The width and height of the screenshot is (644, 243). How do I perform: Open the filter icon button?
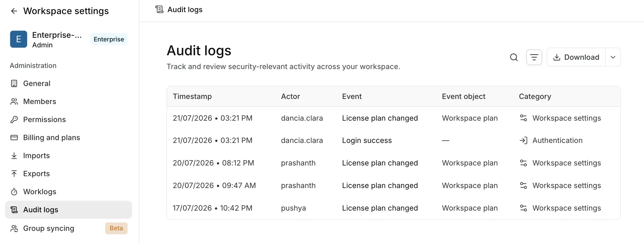coord(534,57)
